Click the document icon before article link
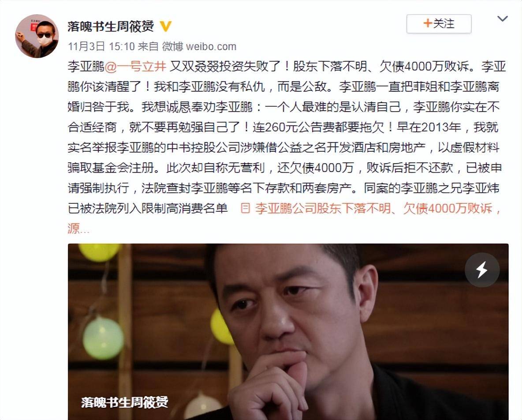This screenshot has height=420, width=522. pos(245,209)
